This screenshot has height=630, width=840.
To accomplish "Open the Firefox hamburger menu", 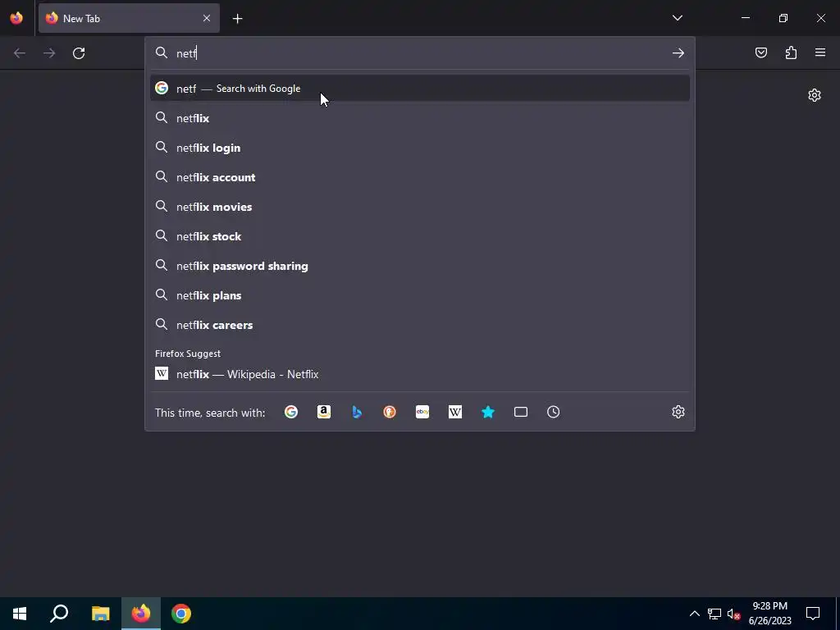I will 820,52.
